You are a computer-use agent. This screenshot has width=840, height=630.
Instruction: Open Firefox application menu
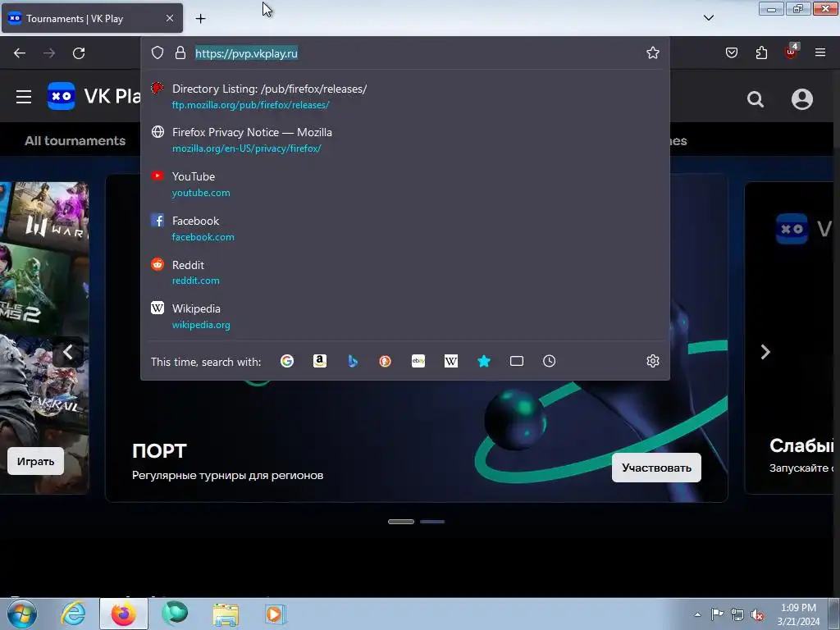click(x=820, y=52)
